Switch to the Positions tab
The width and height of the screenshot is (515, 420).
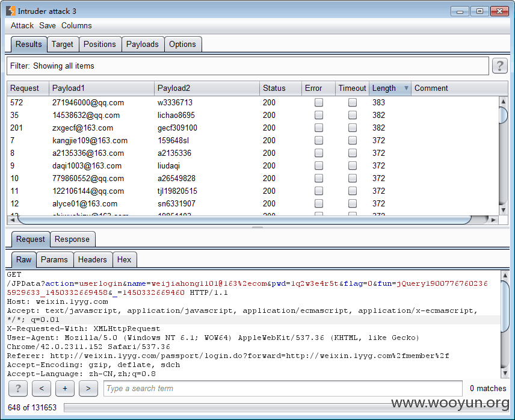click(100, 45)
